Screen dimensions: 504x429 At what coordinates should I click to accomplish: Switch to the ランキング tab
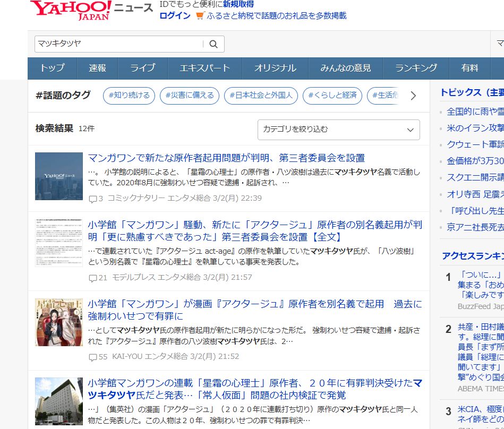416,68
